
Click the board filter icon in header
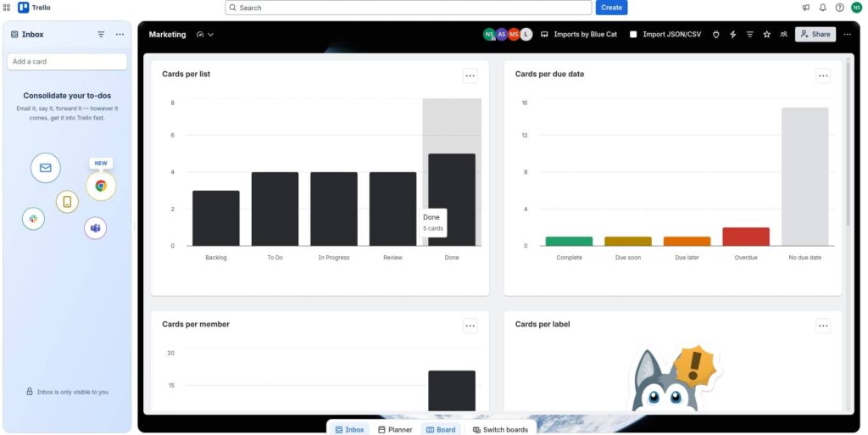pos(749,34)
